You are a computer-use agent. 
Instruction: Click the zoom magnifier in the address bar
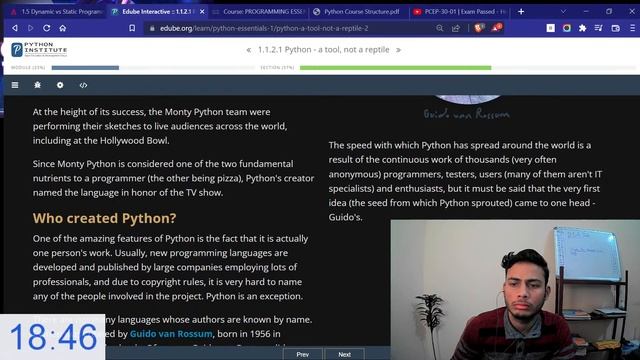point(440,28)
